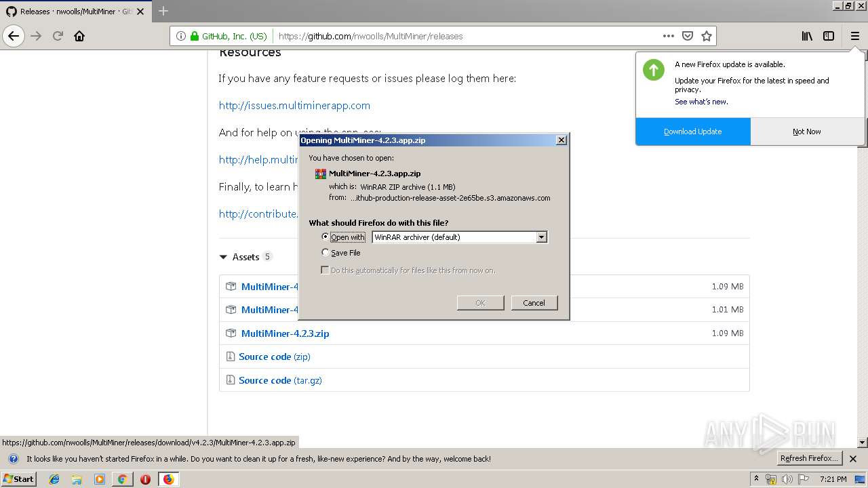Screen dimensions: 868x488
Task: Bookmark this page with the star icon
Action: pyautogui.click(x=707, y=36)
